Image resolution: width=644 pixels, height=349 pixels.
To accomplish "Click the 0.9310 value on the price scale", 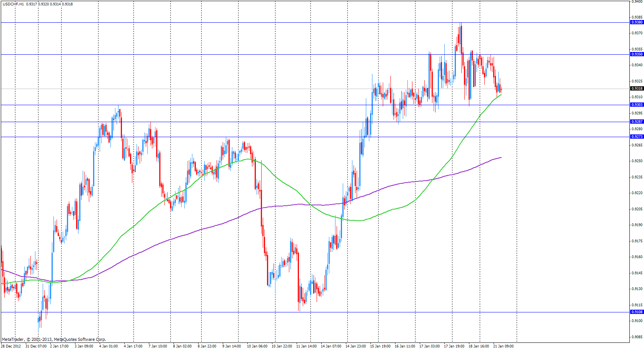I will tap(637, 97).
